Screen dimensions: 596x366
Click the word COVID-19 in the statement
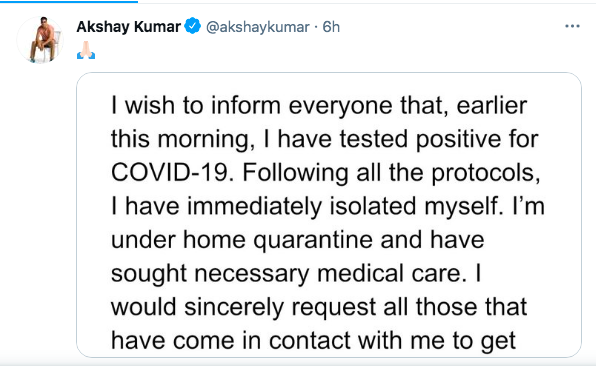(x=171, y=172)
